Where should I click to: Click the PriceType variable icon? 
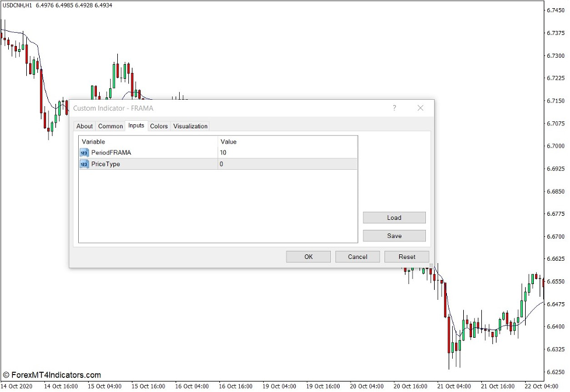[84, 164]
